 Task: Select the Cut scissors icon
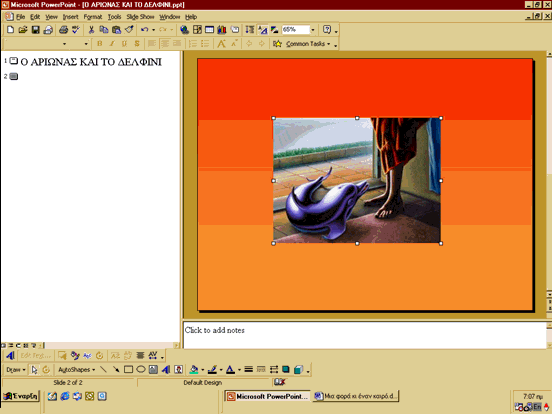coord(91,30)
